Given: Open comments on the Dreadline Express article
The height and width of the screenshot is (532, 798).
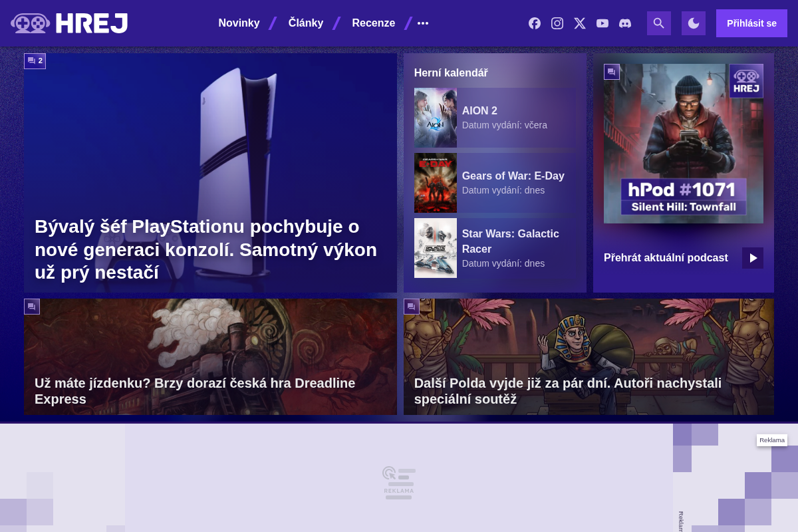Looking at the screenshot, I should (x=32, y=307).
